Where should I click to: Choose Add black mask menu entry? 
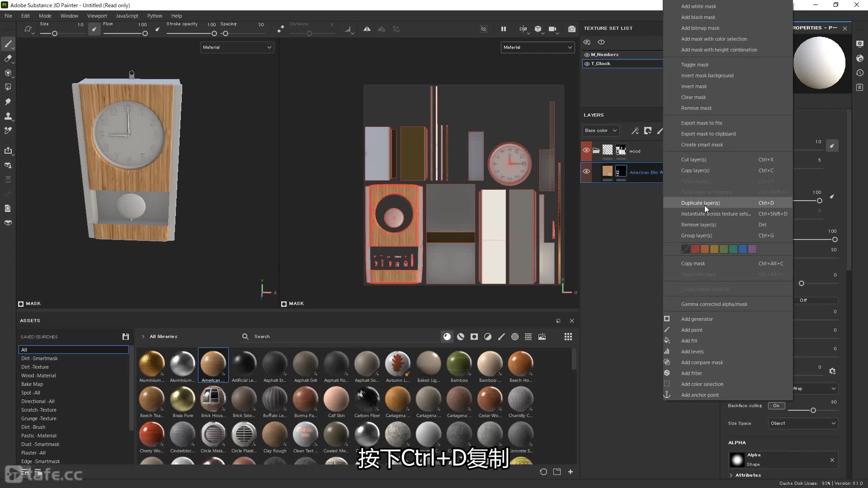pyautogui.click(x=728, y=17)
